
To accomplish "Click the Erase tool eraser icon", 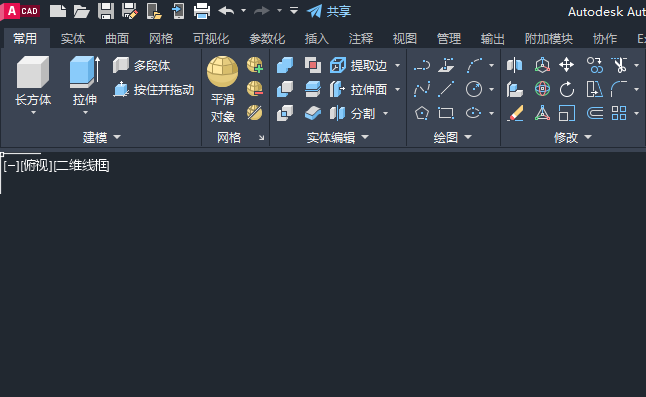I will tap(515, 113).
